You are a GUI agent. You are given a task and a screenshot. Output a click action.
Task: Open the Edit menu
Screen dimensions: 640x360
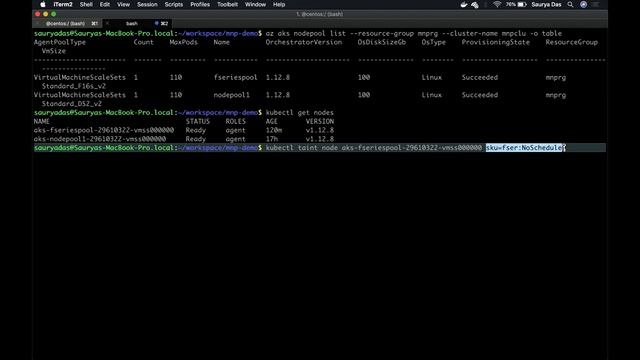[x=104, y=4]
